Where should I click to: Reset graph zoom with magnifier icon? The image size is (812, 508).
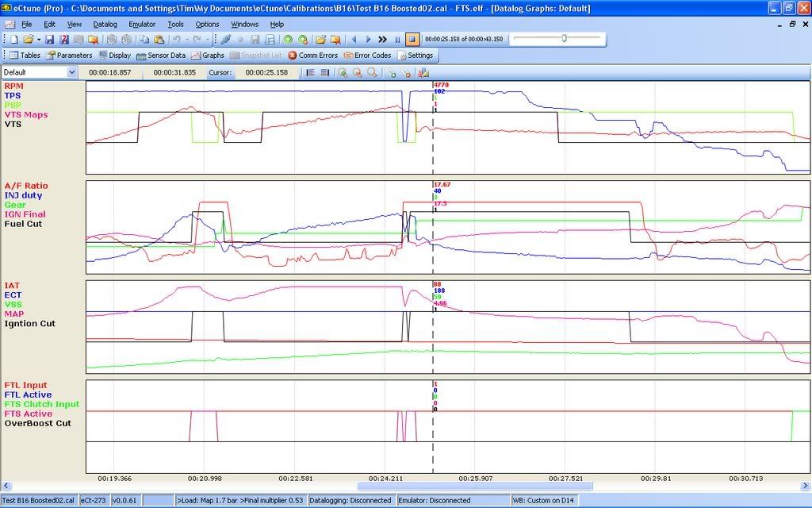(x=372, y=72)
